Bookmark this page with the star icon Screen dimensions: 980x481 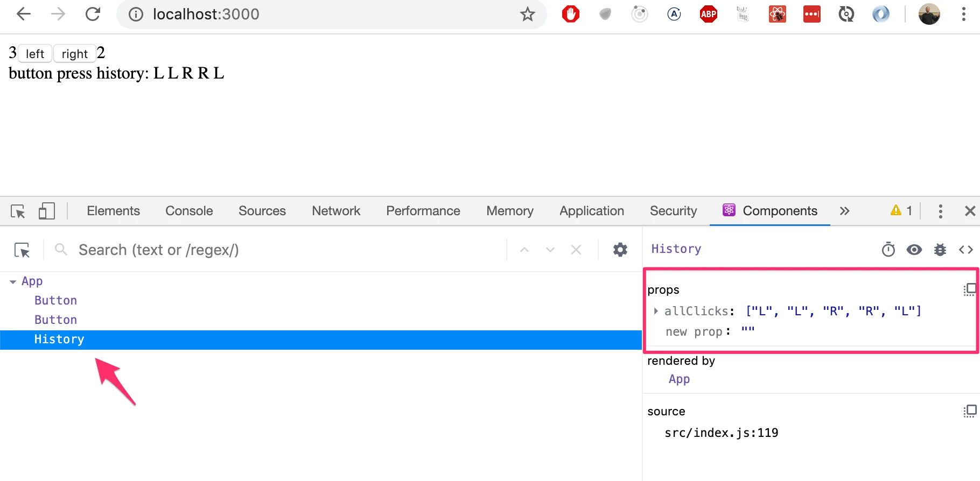click(528, 14)
